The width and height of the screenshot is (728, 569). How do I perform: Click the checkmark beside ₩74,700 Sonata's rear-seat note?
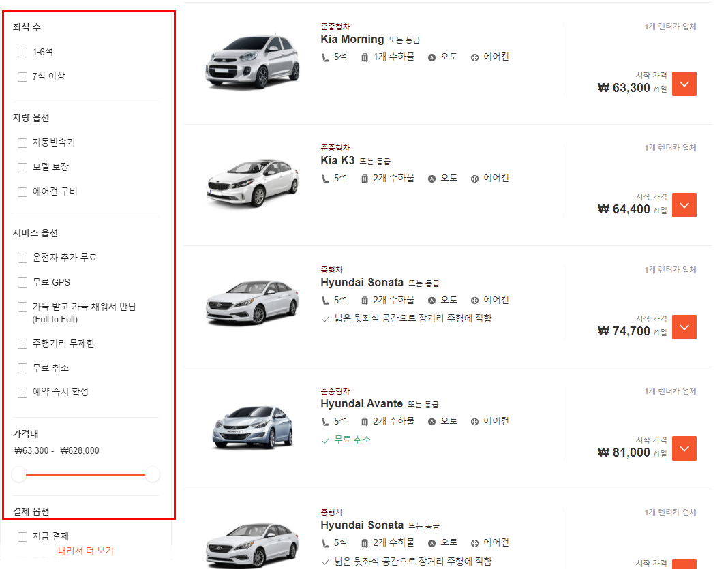click(325, 320)
